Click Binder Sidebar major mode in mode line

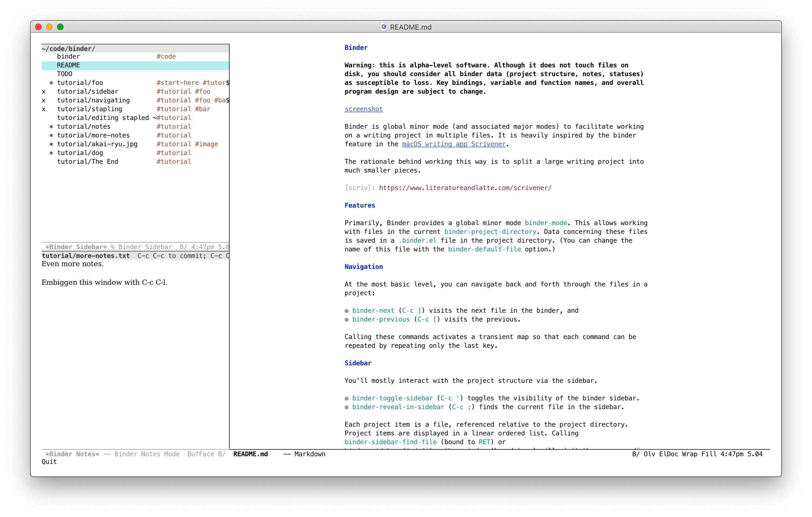tap(145, 247)
